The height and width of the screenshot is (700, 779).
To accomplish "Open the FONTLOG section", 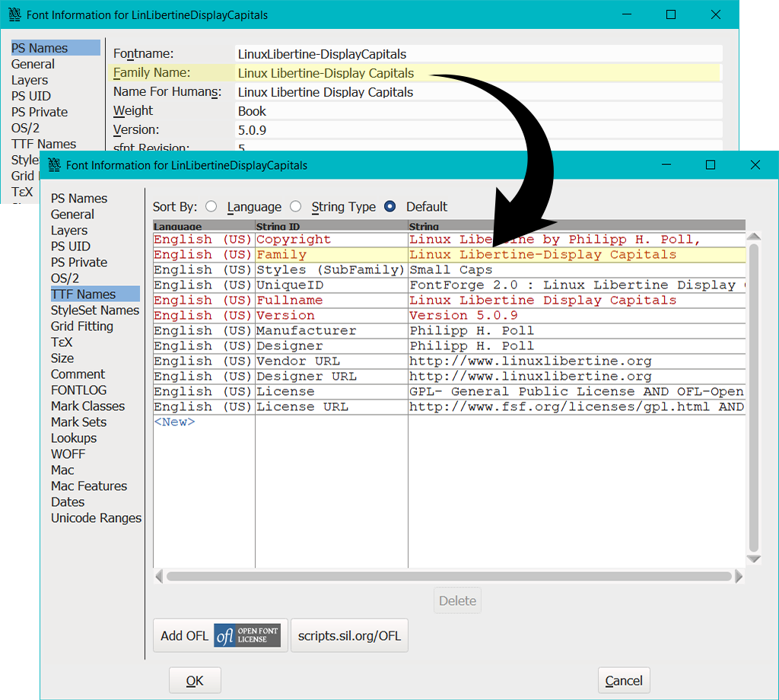I will coord(78,390).
